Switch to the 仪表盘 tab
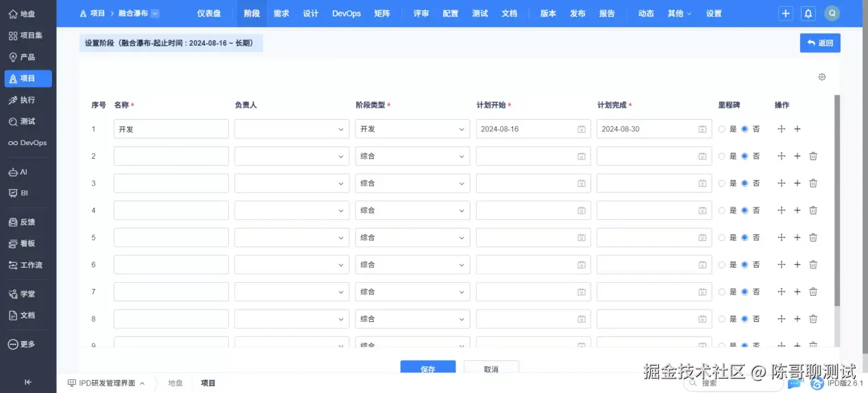The height and width of the screenshot is (393, 868). [209, 13]
